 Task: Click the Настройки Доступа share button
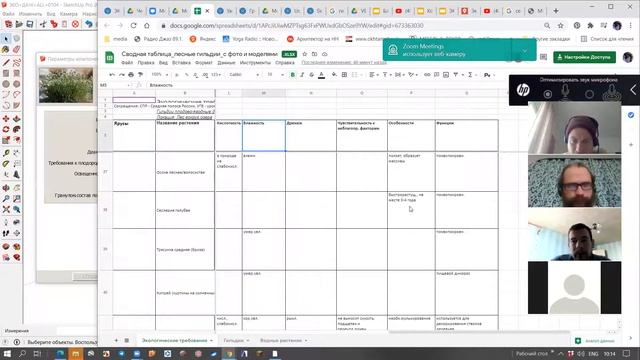pyautogui.click(x=584, y=57)
